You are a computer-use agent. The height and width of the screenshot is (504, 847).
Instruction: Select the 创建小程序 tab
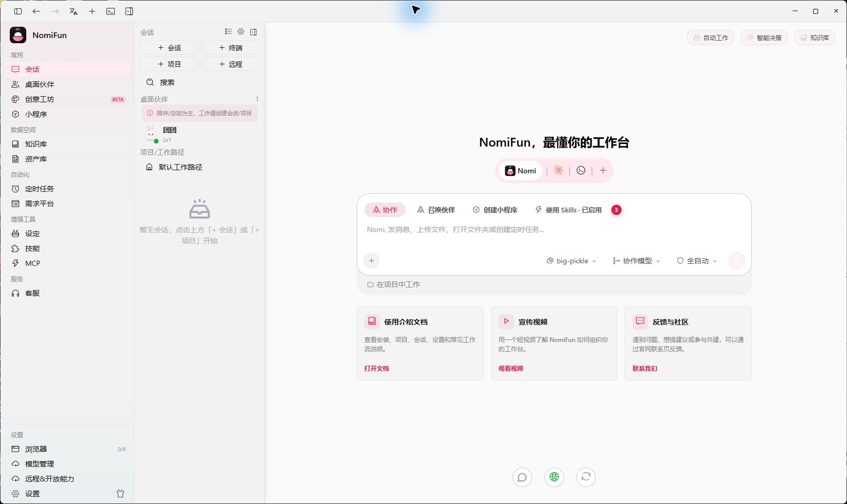495,210
